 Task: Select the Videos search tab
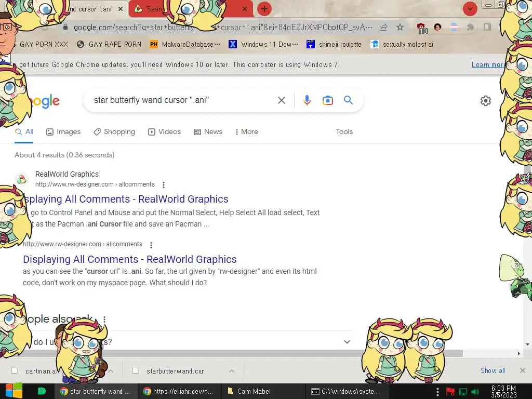click(x=165, y=131)
